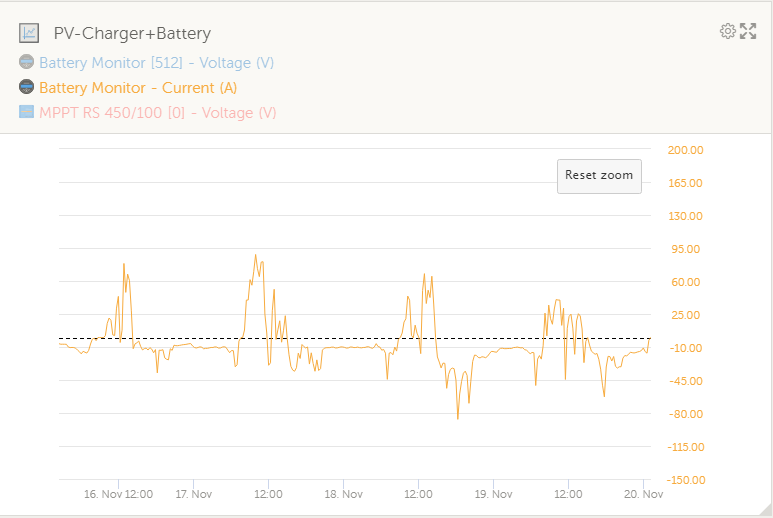Click the 200.00 y-axis label
The image size is (773, 518).
tap(685, 150)
